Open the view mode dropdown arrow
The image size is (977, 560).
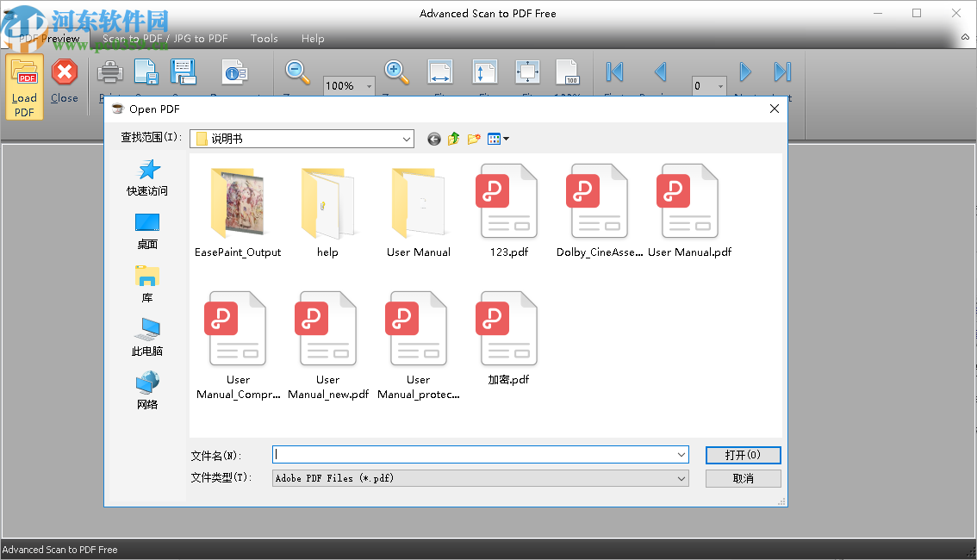point(506,139)
